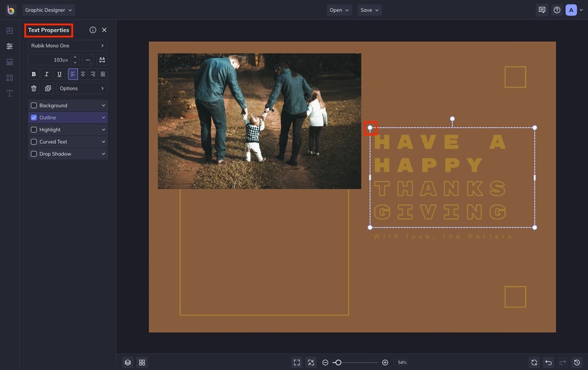Open the Rubik Mono One font picker
This screenshot has height=370, width=588.
coord(68,45)
